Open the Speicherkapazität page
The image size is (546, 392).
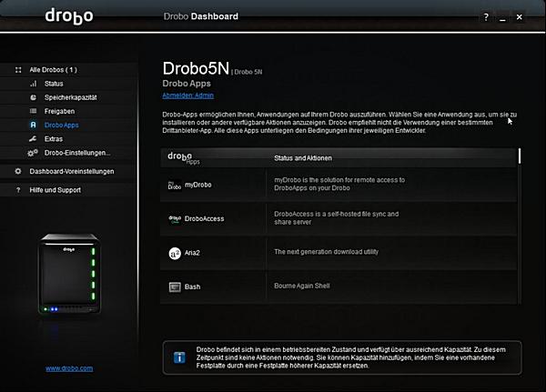coord(71,97)
